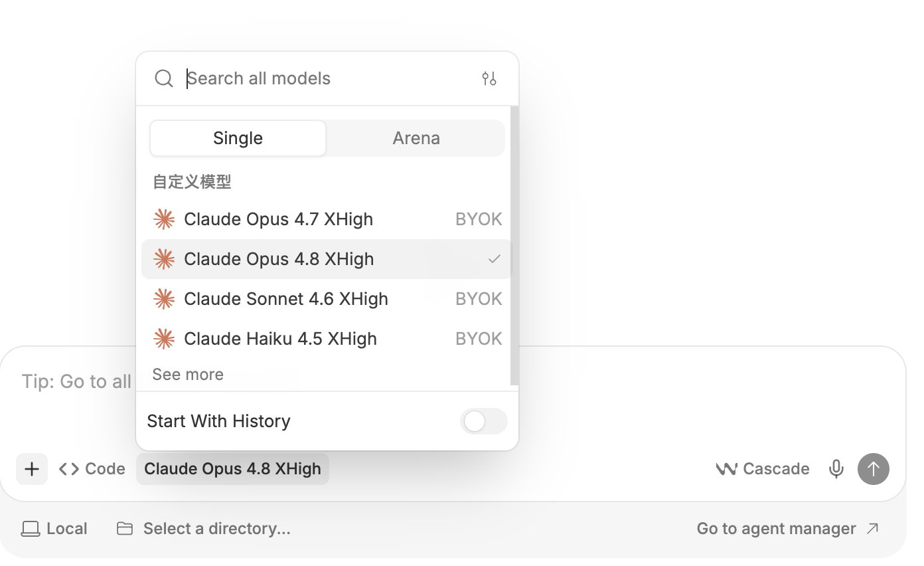Toggle the Start With History switch
This screenshot has width=924, height=566.
[484, 421]
